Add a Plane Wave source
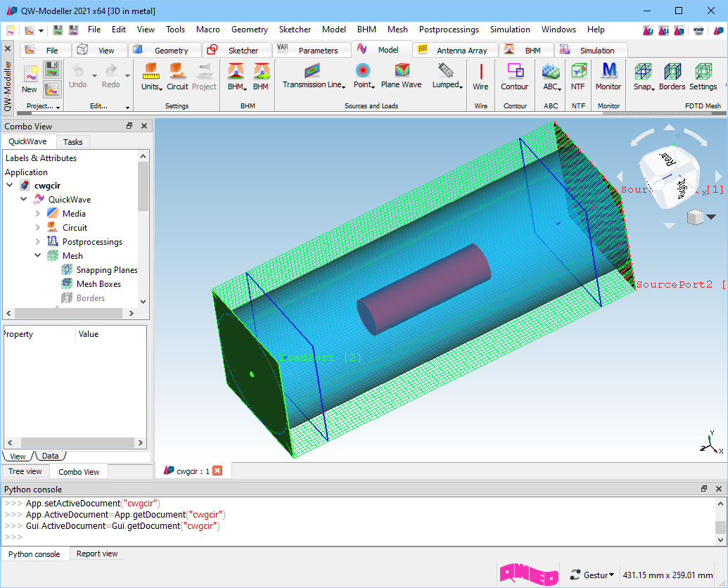Screen dimensions: 728x588 401,76
